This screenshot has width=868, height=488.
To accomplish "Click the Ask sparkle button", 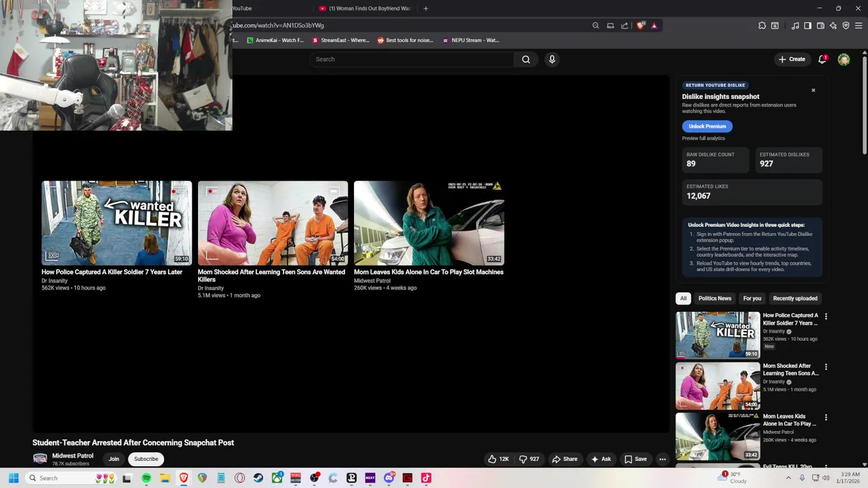I will point(601,459).
